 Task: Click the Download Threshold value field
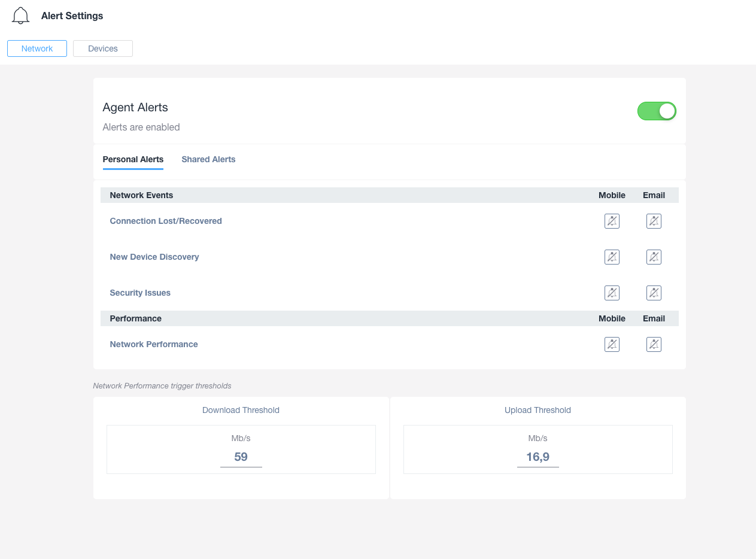[x=241, y=456]
